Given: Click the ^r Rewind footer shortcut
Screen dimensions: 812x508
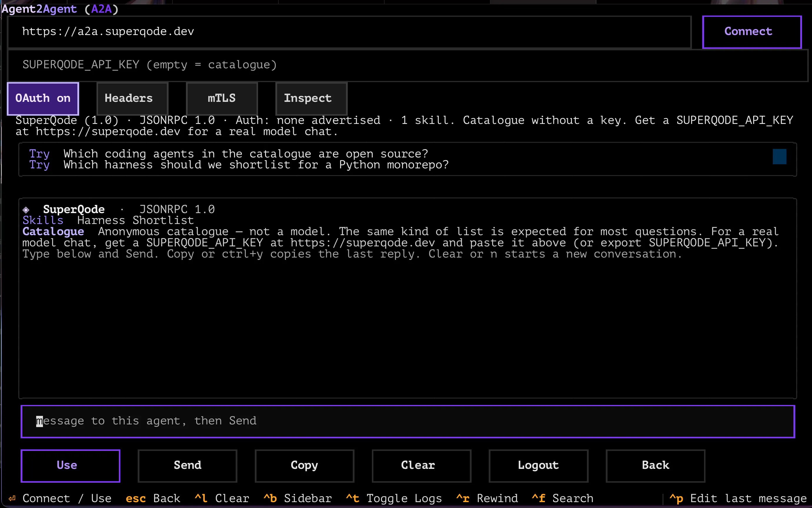Looking at the screenshot, I should pos(487,499).
